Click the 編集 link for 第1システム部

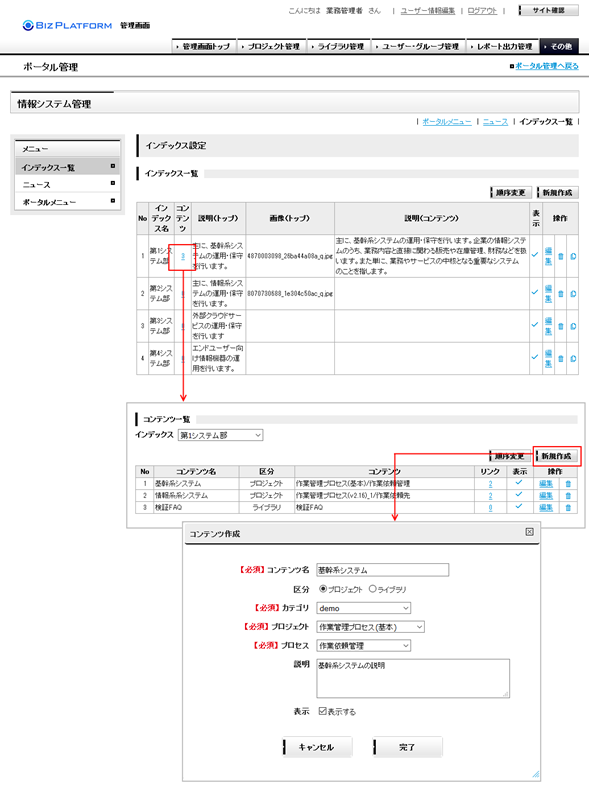[548, 256]
